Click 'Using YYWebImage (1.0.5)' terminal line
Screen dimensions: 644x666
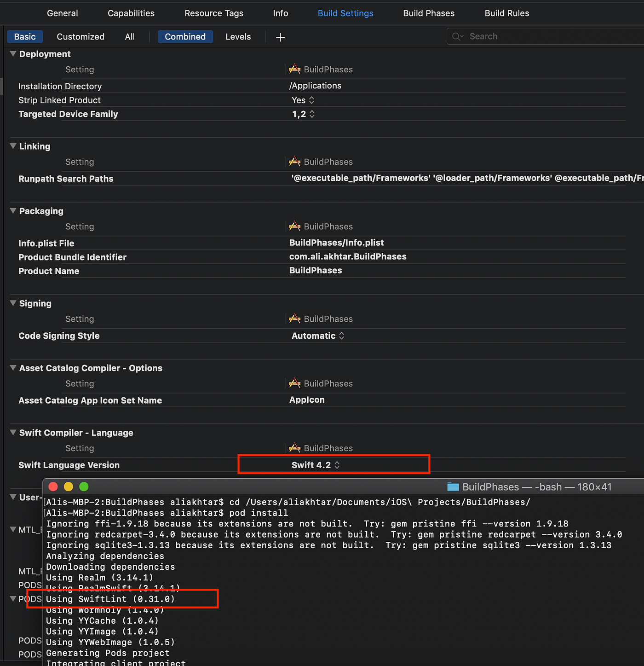pos(110,642)
